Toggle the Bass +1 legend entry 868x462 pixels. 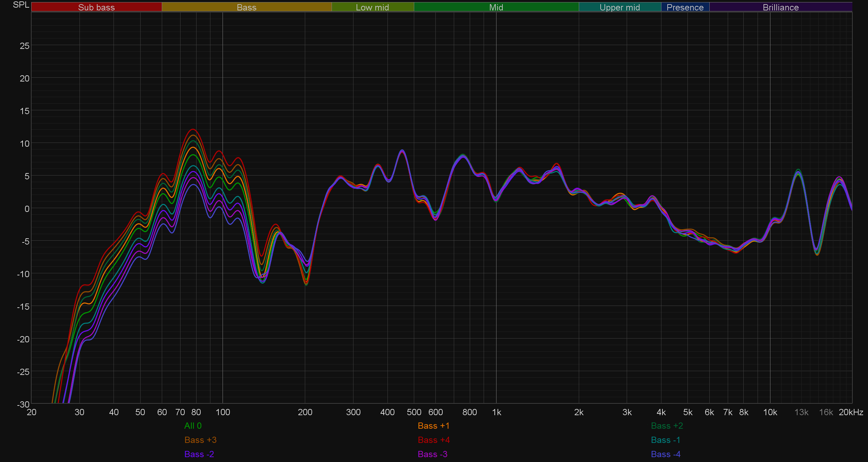tap(433, 426)
